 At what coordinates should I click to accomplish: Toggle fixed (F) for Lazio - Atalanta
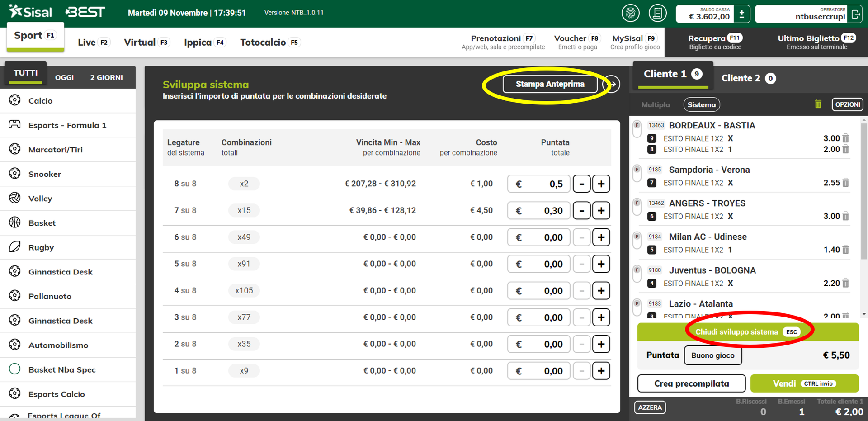[x=637, y=307]
